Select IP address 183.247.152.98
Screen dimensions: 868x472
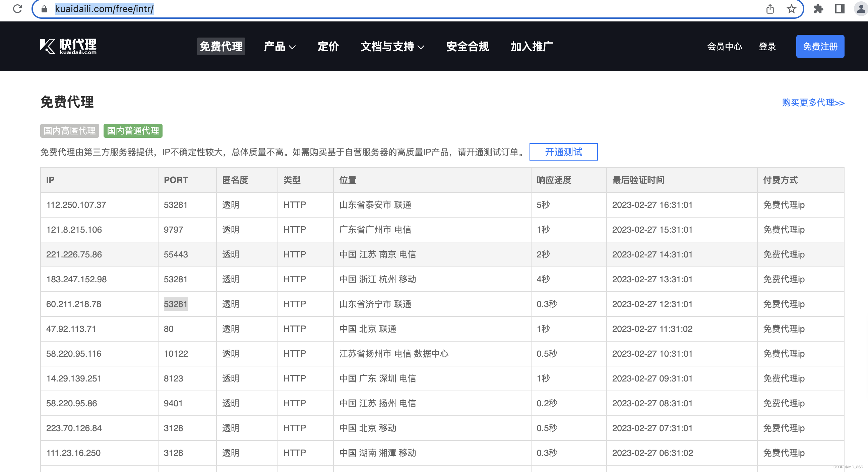click(x=76, y=280)
